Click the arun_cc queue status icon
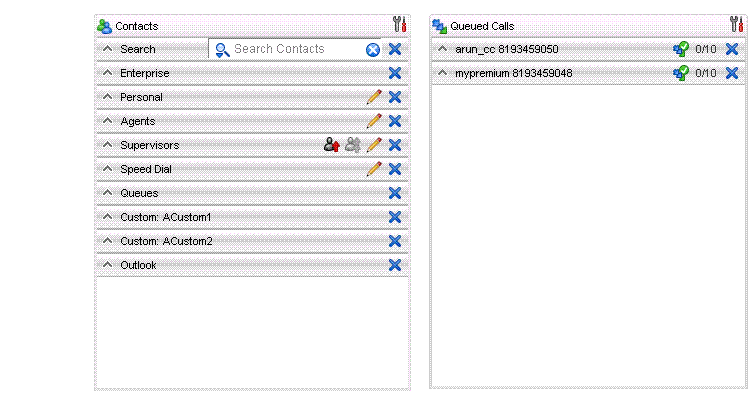Screen dimensions: 756x412 681,49
